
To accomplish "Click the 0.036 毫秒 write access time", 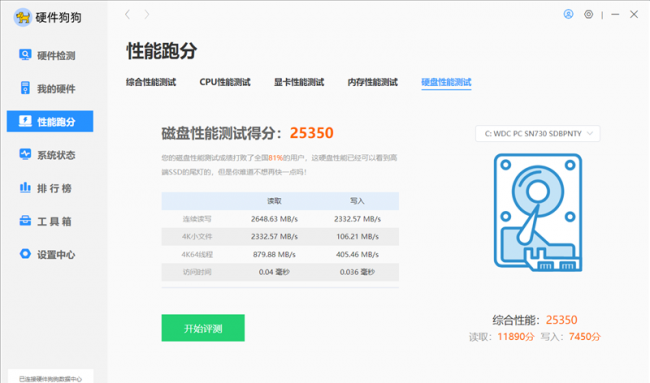I will coord(357,272).
